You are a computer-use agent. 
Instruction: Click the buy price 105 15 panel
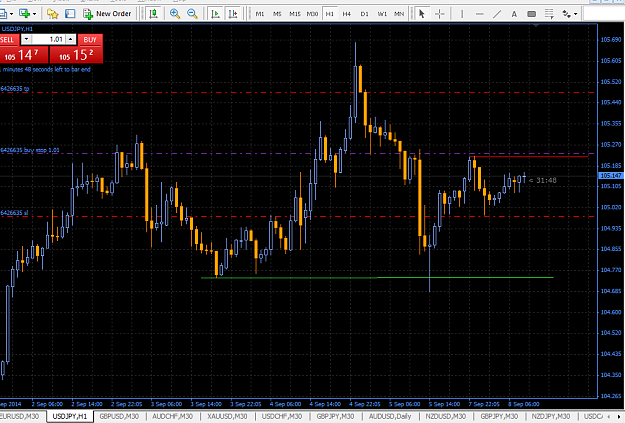click(x=76, y=55)
